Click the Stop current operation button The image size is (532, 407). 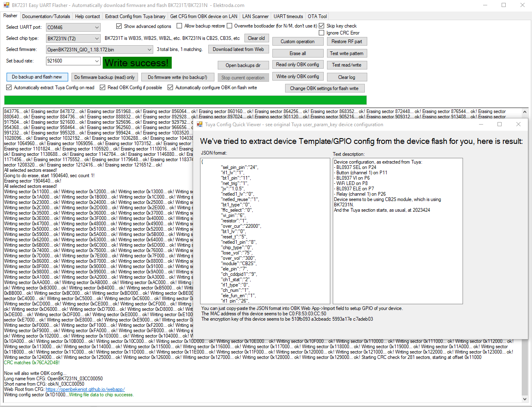tap(243, 78)
